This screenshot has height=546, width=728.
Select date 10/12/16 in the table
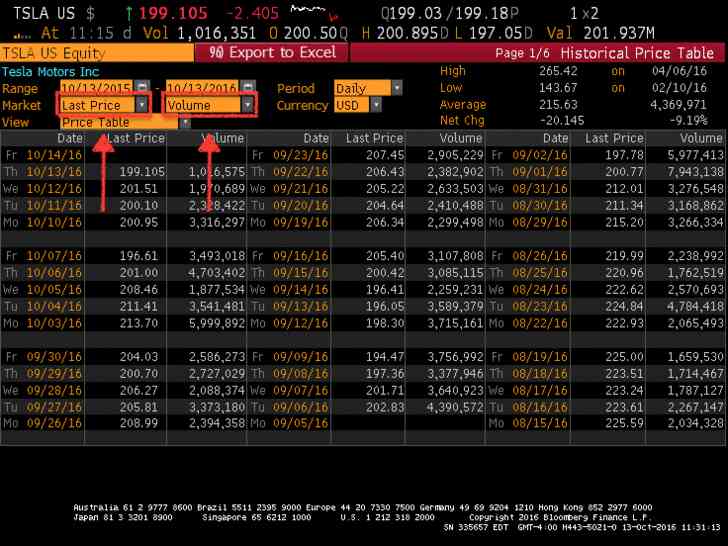click(x=54, y=188)
